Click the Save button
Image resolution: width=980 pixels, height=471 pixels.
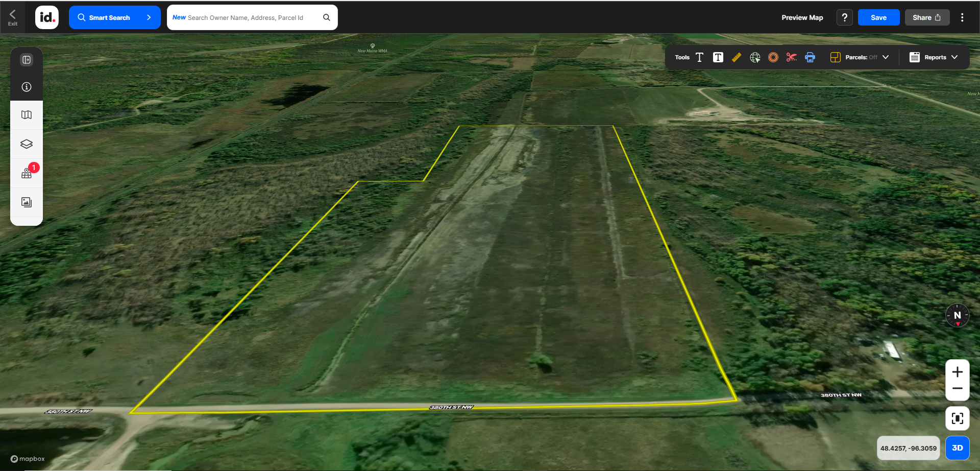(x=878, y=17)
